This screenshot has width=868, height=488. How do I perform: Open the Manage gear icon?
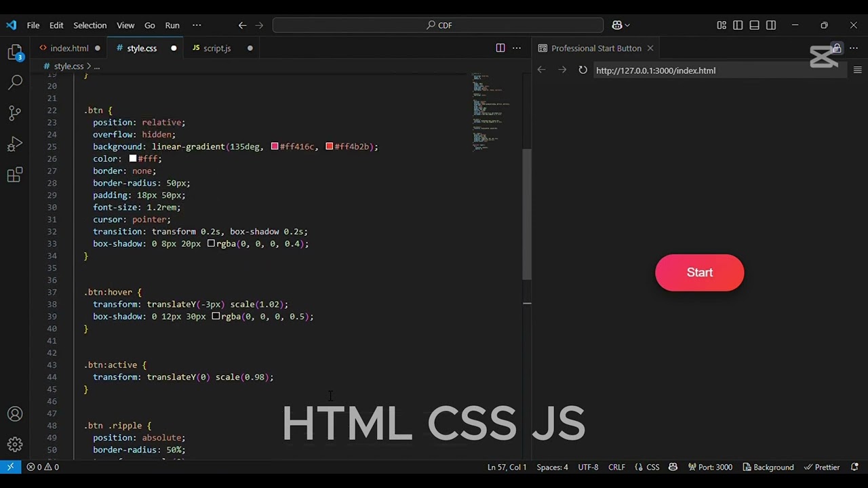click(x=15, y=445)
